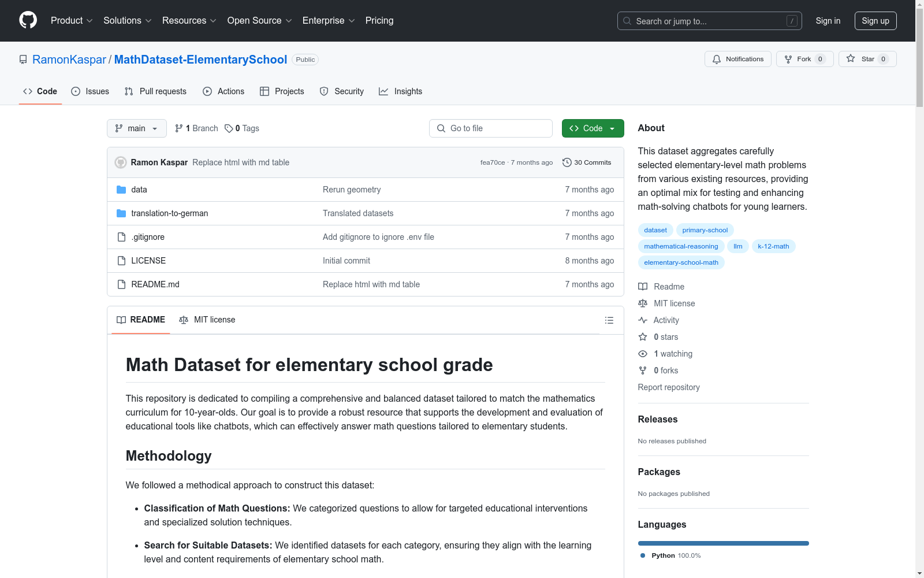The width and height of the screenshot is (924, 578).
Task: Click the repository icon beside RamonKaspar
Action: click(23, 60)
